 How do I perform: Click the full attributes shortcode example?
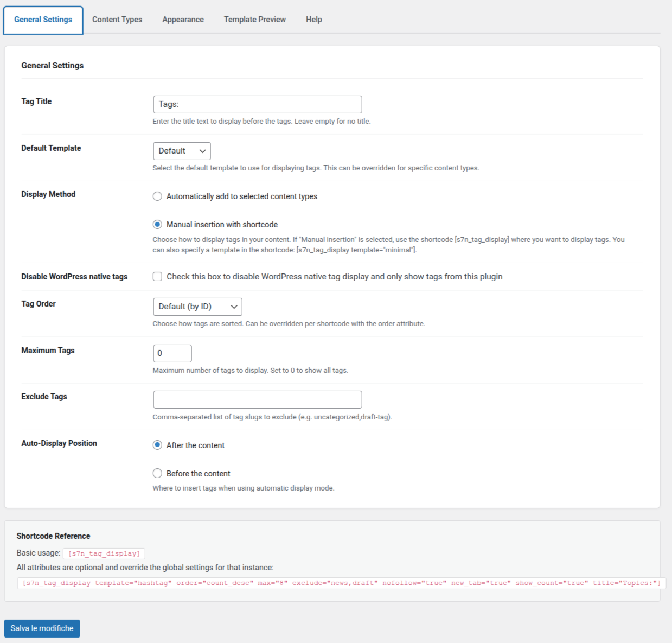coord(341,583)
